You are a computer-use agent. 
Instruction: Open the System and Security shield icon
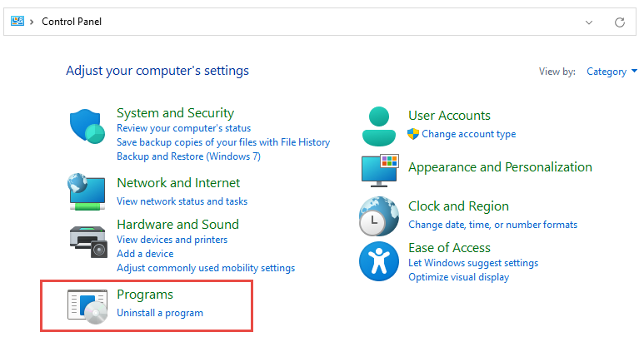click(x=87, y=126)
